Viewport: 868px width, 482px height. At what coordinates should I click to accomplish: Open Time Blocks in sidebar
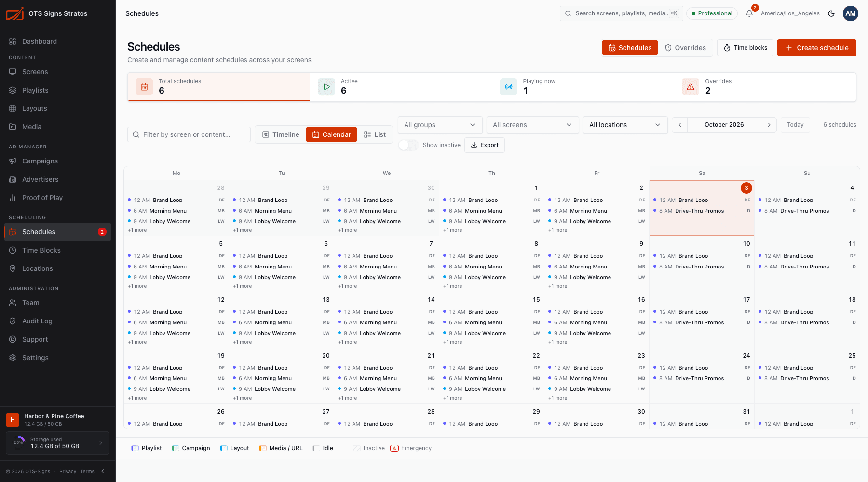[x=58, y=250]
